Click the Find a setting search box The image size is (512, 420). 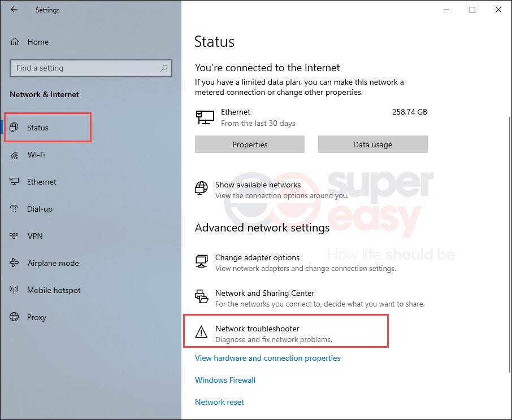coord(91,68)
